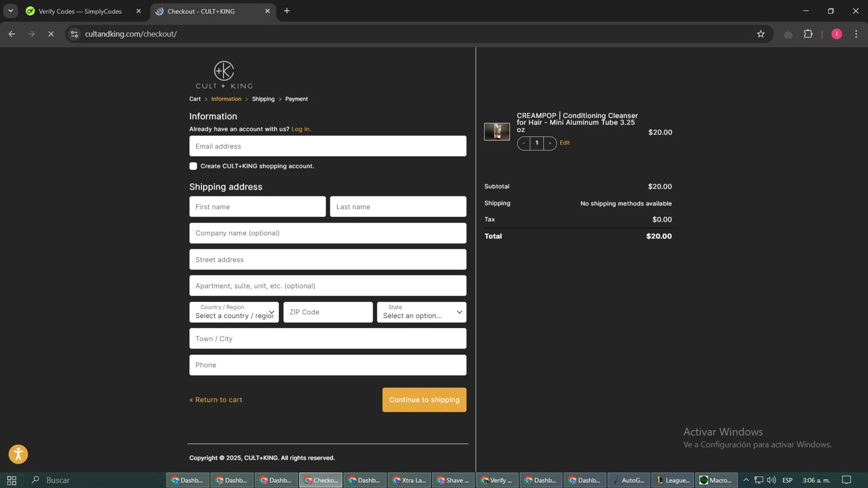The height and width of the screenshot is (488, 868).
Task: Increase product quantity with plus button
Action: [550, 143]
